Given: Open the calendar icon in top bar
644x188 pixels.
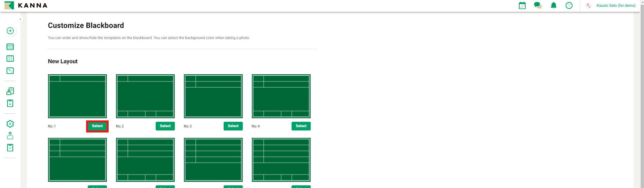Looking at the screenshot, I should (522, 5).
